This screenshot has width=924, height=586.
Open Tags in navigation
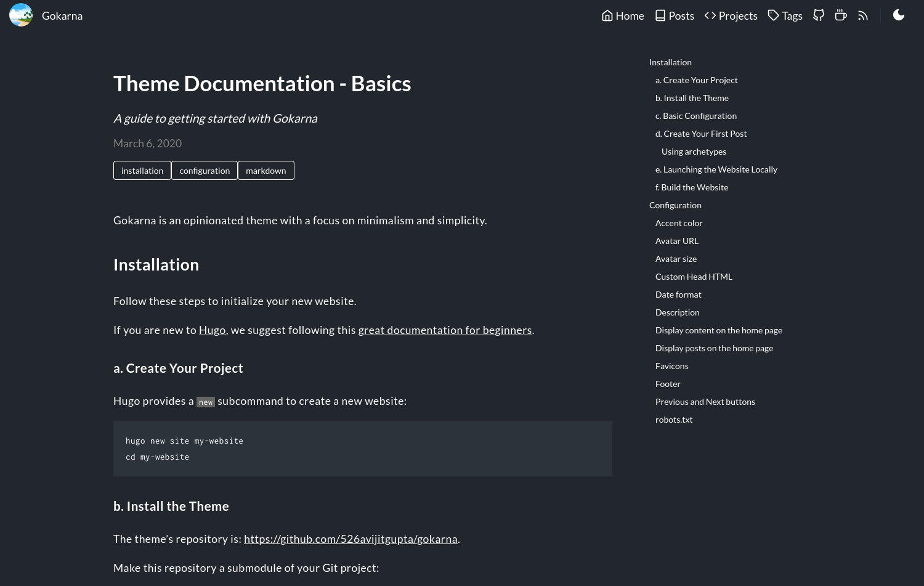(x=785, y=15)
